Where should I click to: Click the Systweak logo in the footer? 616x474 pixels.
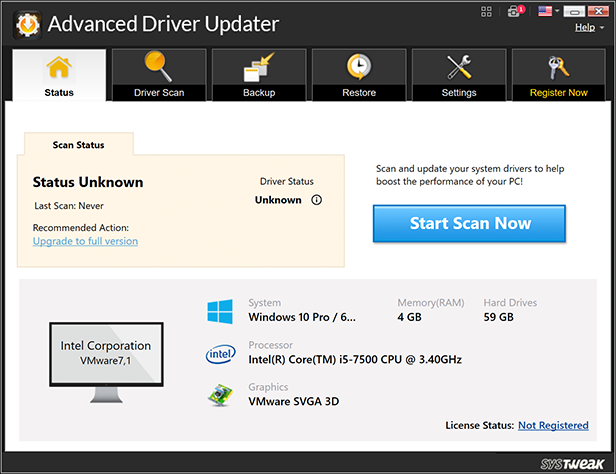[x=572, y=464]
